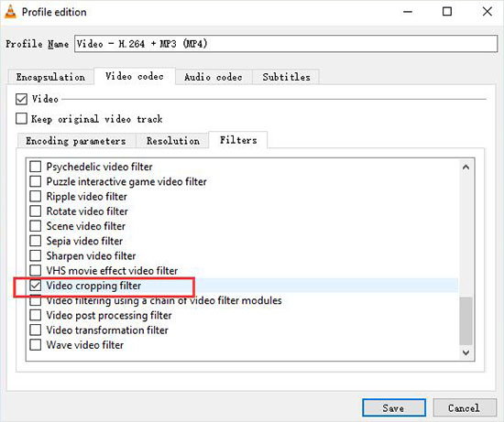The height and width of the screenshot is (422, 504).
Task: Enable Video post processing filter
Action: tap(36, 316)
